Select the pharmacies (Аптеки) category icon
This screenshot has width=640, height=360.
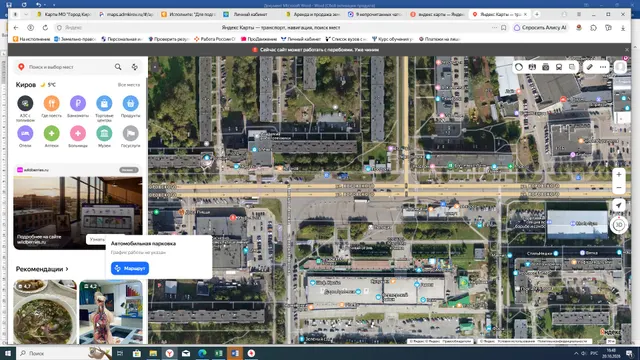[x=51, y=133]
